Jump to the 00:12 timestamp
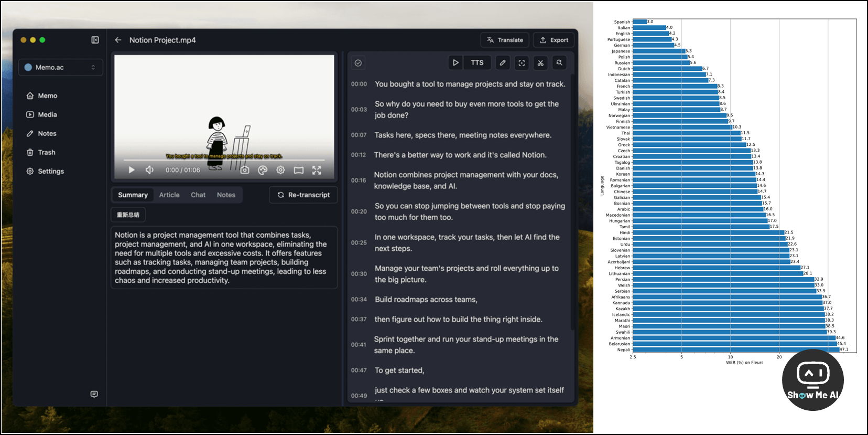Image resolution: width=868 pixels, height=435 pixels. point(359,155)
